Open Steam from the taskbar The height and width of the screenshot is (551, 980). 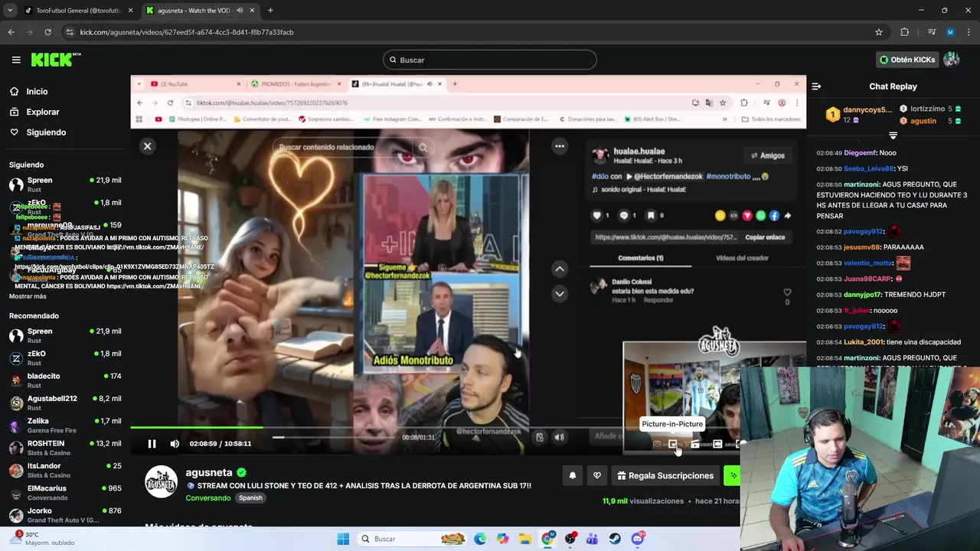615,539
